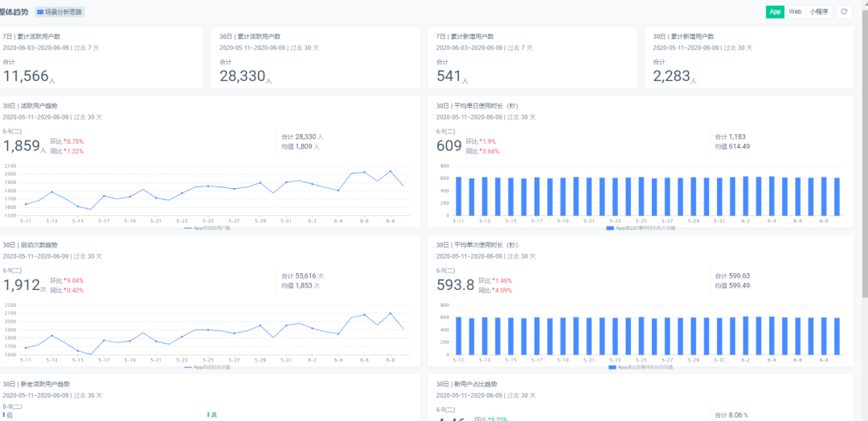The image size is (868, 421).
Task: Select the 合计 599.63 session duration total
Action: (x=732, y=276)
